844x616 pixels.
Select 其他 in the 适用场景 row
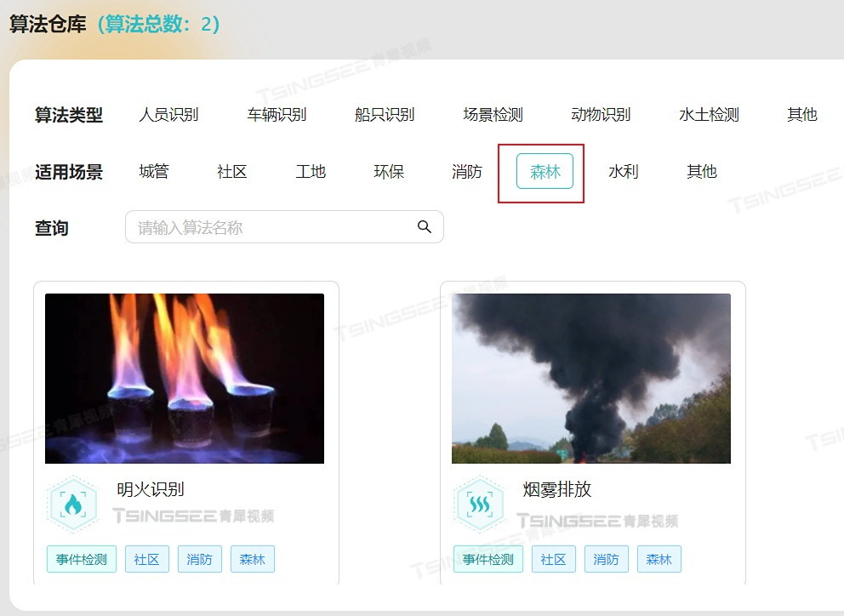pos(701,172)
